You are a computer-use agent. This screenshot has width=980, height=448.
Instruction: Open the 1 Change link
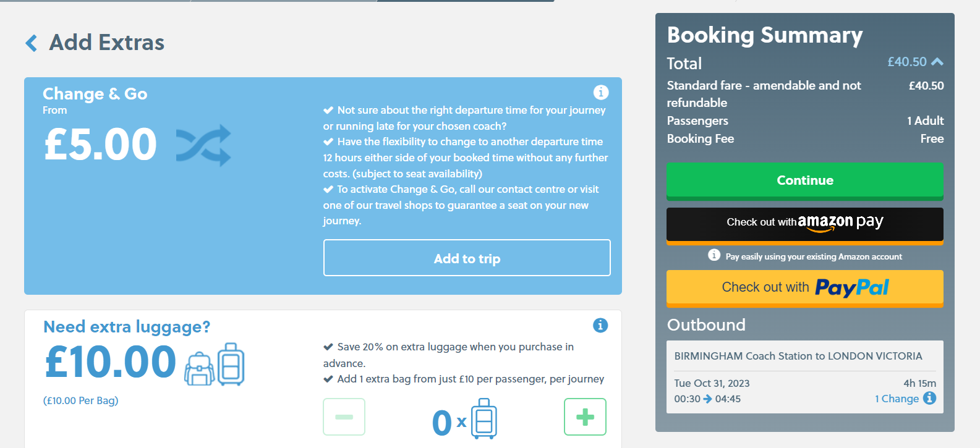[x=897, y=399]
